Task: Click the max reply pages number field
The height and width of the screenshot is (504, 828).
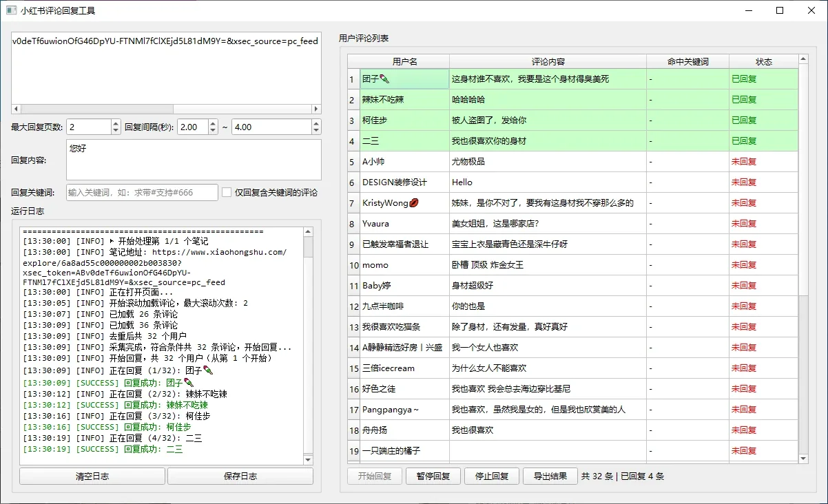Action: tap(88, 127)
